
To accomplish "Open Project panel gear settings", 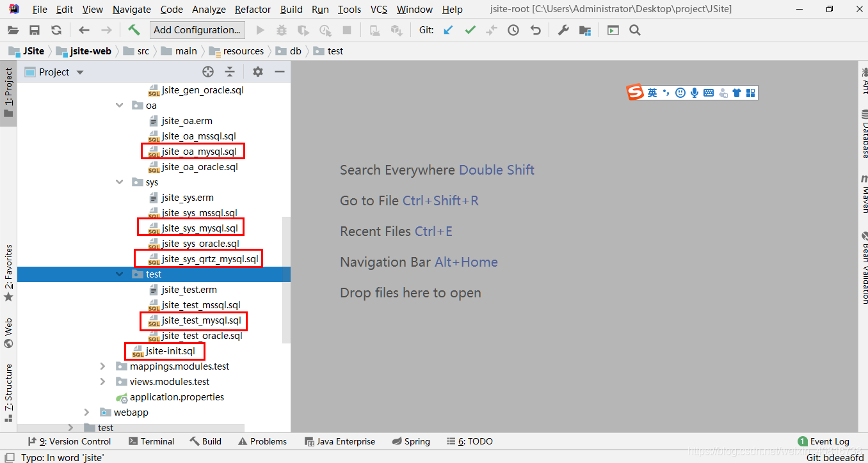I will 257,72.
